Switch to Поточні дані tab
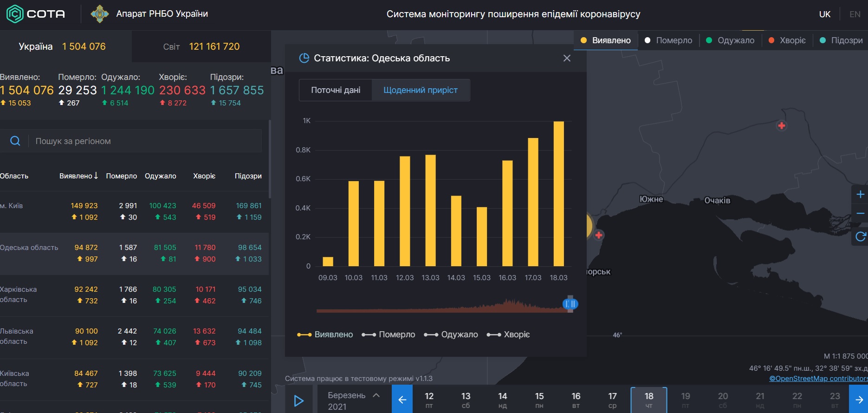The height and width of the screenshot is (413, 868). [336, 90]
